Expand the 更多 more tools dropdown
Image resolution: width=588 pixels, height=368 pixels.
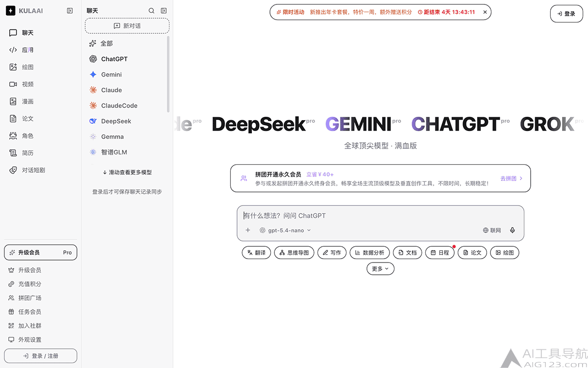[380, 268]
